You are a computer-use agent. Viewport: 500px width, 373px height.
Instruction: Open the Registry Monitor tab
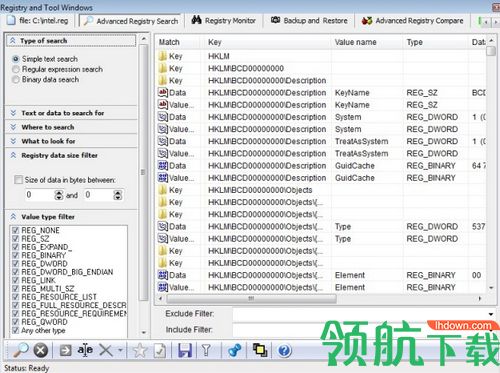[x=224, y=21]
